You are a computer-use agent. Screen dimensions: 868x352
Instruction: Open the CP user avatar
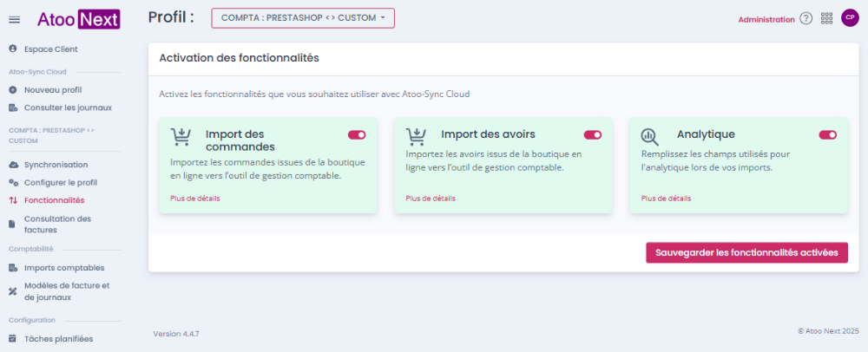coord(850,17)
